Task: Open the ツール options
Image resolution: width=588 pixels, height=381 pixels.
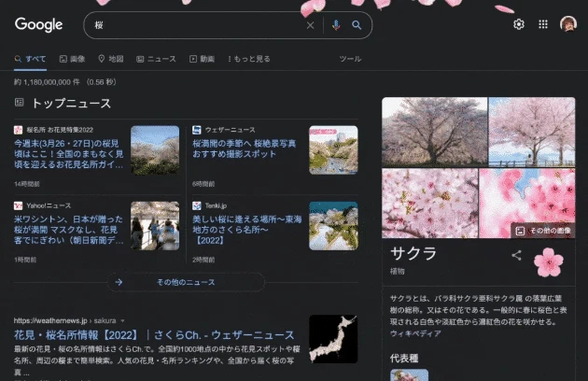Action: (x=350, y=59)
